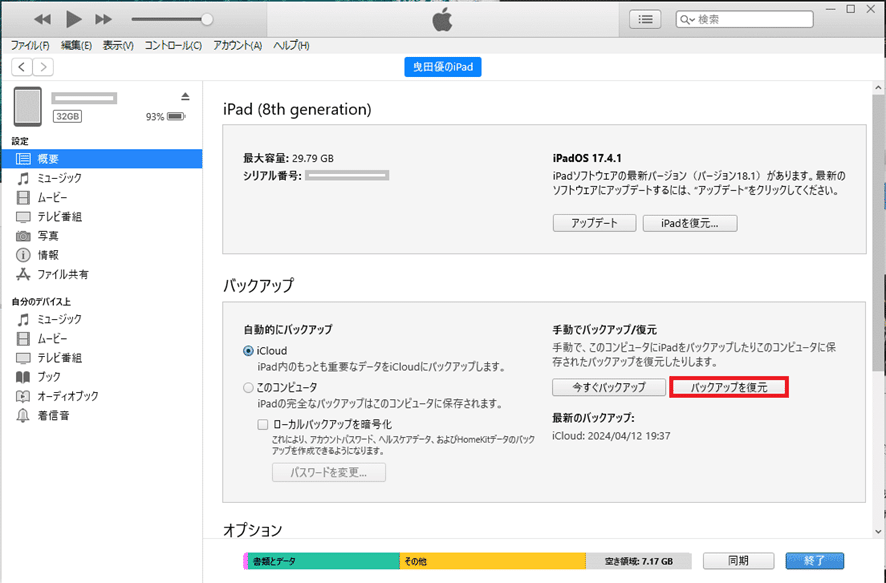
Task: Open the コントロール(C) menu
Action: click(173, 46)
